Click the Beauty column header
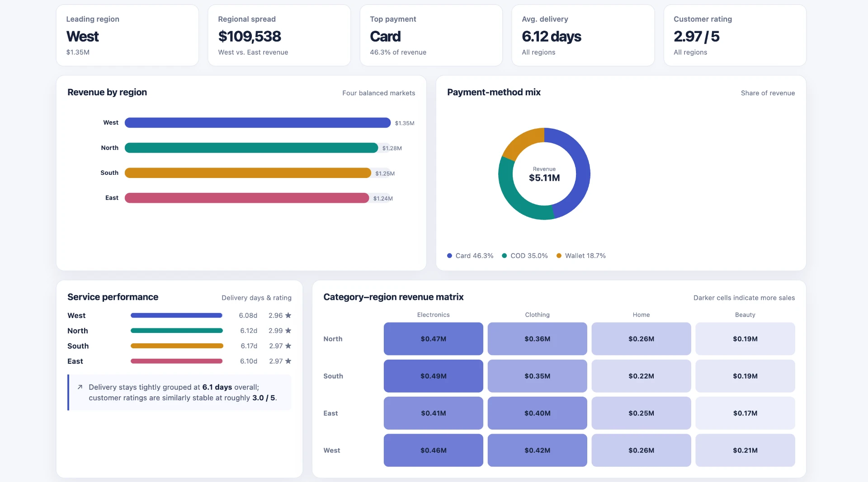 coord(745,315)
